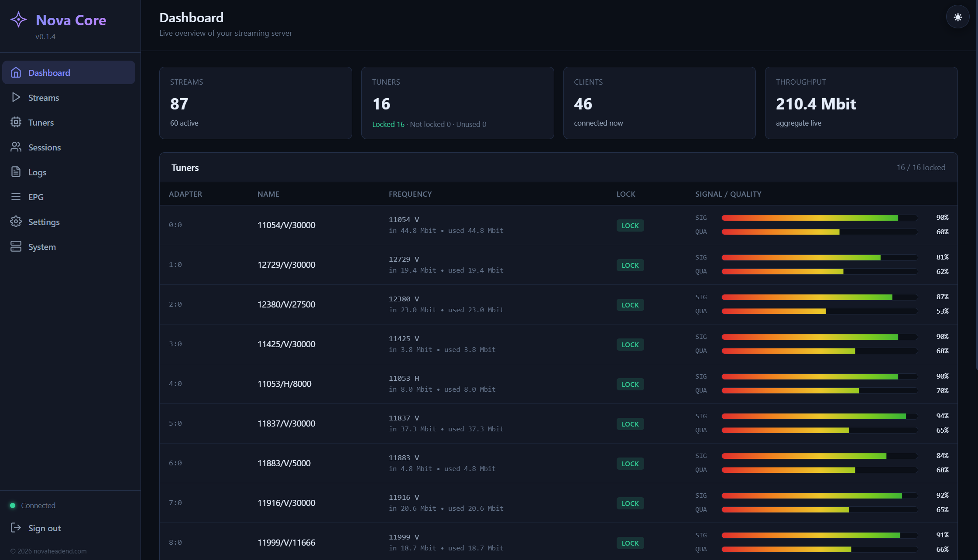Click the LOCK column header

626,194
